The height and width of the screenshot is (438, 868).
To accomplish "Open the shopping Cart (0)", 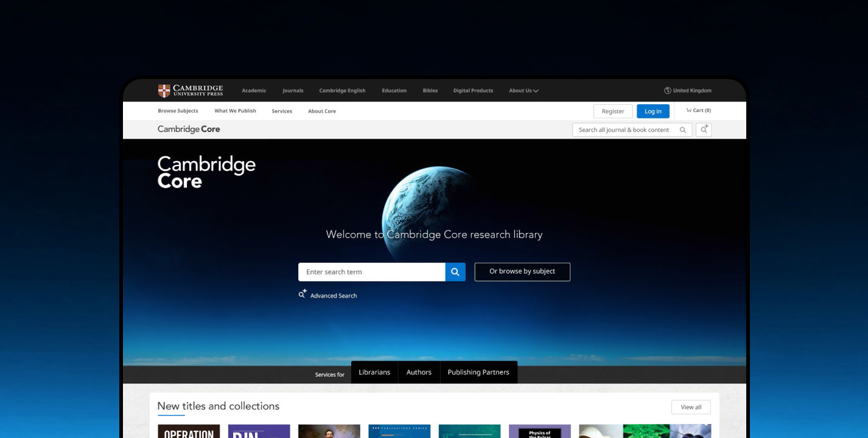I will pyautogui.click(x=698, y=111).
